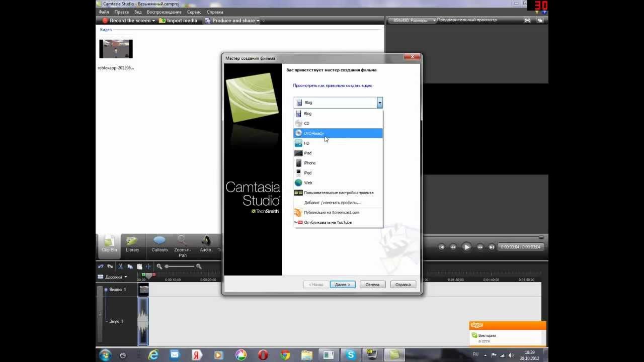Image resolution: width=644 pixels, height=362 pixels.
Task: Click the Import media button
Action: point(178,21)
